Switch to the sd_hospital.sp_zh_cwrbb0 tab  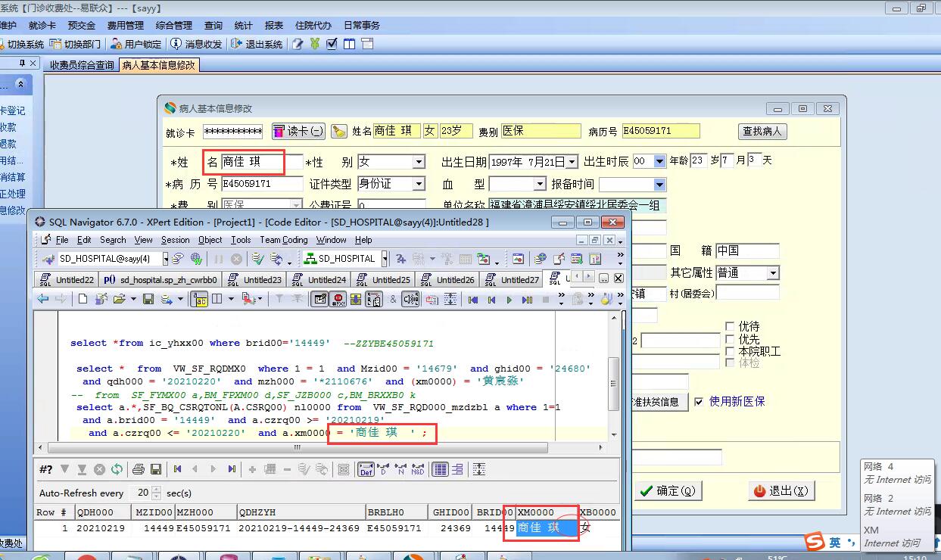(x=161, y=279)
